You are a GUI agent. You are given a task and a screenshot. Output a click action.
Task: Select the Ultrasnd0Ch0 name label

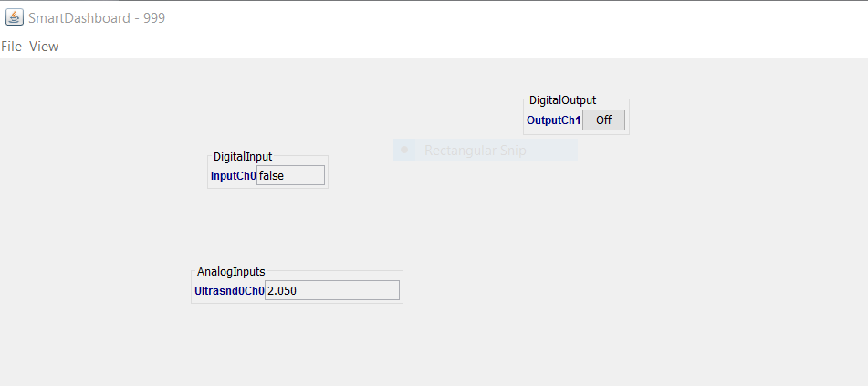point(229,291)
